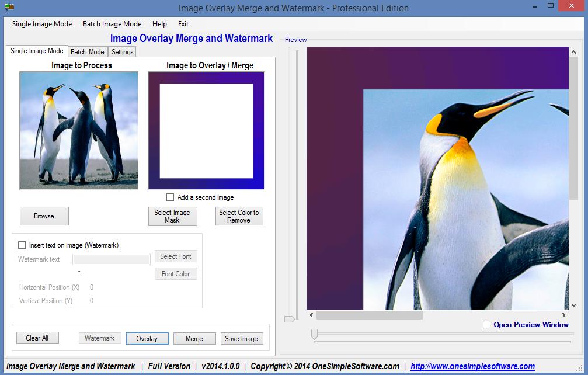Open the Batch Image Mode menu

(112, 24)
